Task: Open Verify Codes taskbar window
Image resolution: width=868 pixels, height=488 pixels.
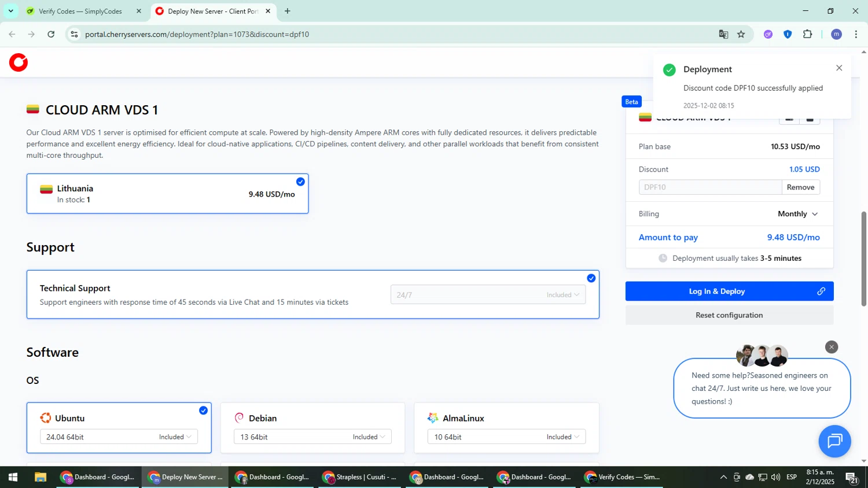Action: [x=623, y=477]
